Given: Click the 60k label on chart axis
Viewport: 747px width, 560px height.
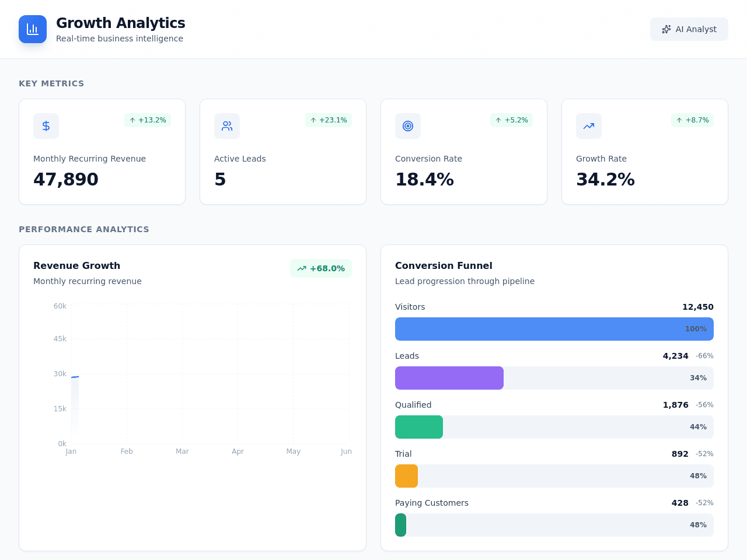Looking at the screenshot, I should pos(60,306).
